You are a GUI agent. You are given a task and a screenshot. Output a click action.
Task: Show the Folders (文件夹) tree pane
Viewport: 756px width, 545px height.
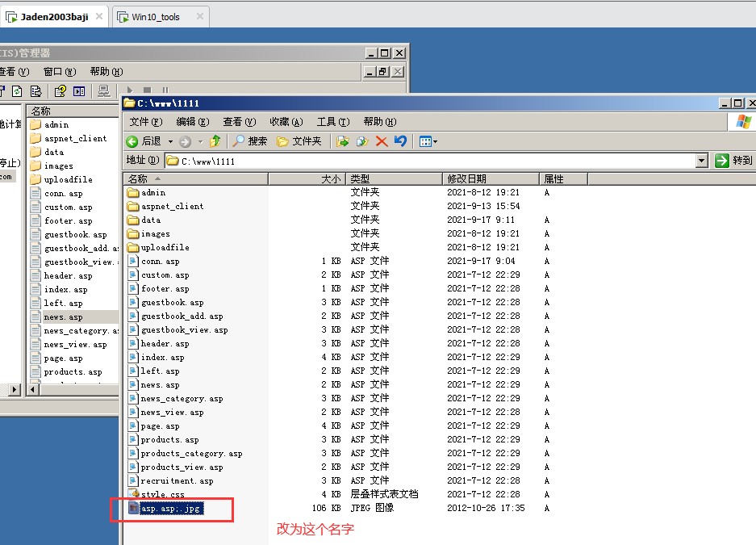(x=299, y=141)
